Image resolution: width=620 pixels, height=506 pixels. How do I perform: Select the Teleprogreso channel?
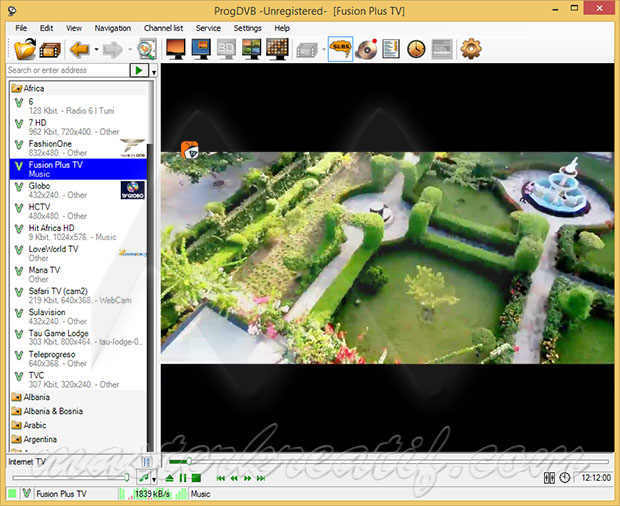point(78,359)
